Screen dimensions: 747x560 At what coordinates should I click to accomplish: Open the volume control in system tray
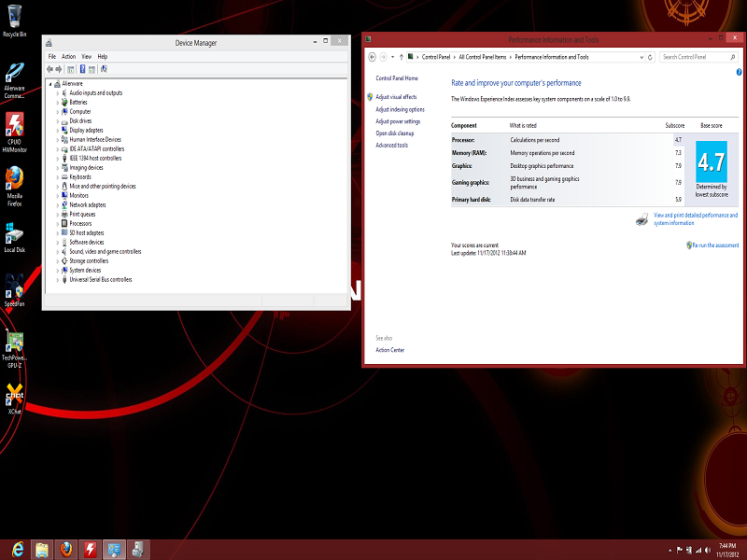[x=708, y=550]
